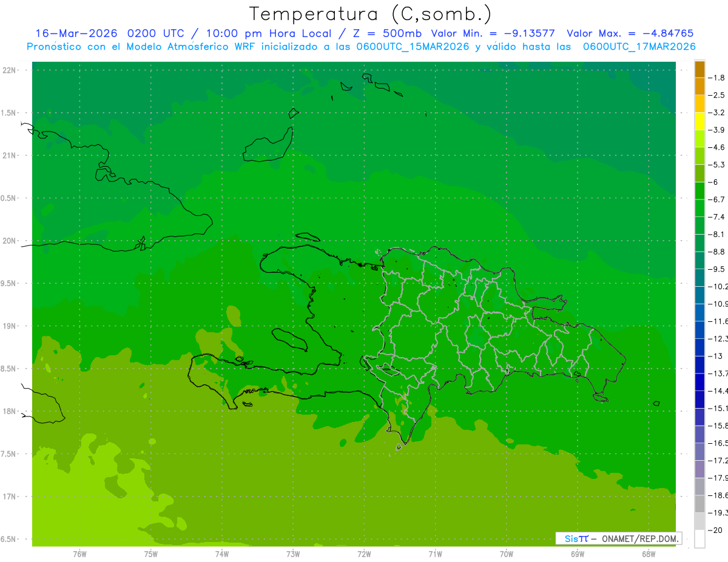
Task: Click the 73W longitude axis label
Action: 293,554
